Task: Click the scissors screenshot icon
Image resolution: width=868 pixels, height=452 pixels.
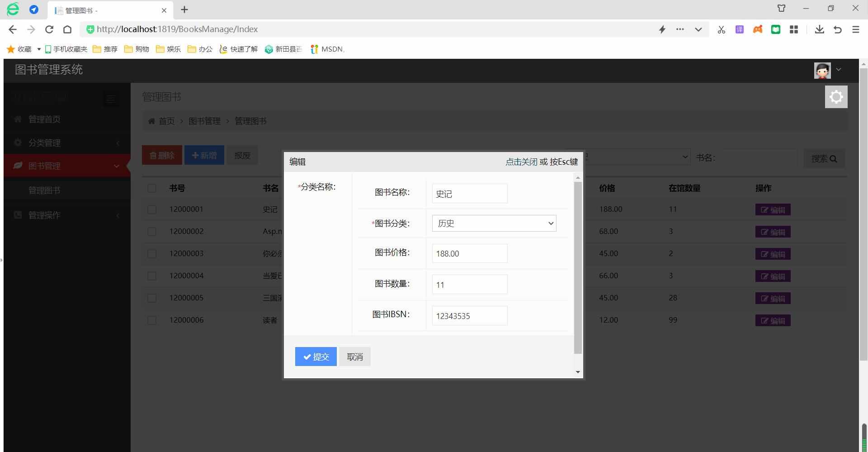Action: pyautogui.click(x=722, y=29)
